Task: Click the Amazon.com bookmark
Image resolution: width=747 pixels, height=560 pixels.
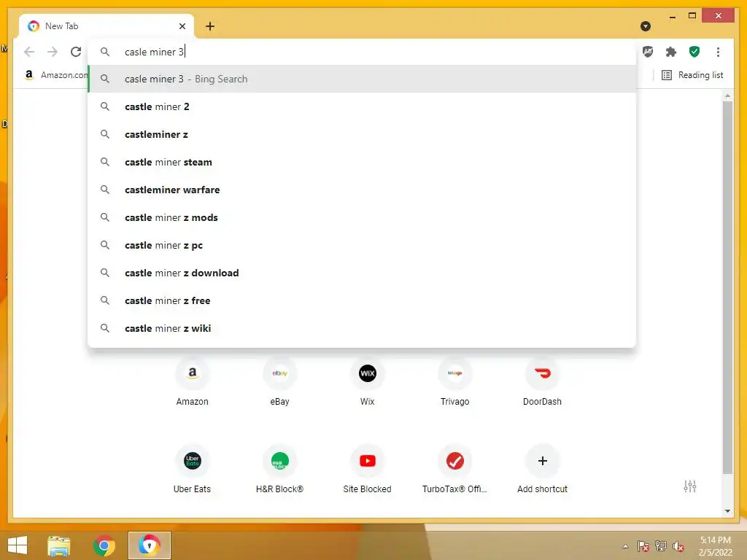Action: pos(55,75)
